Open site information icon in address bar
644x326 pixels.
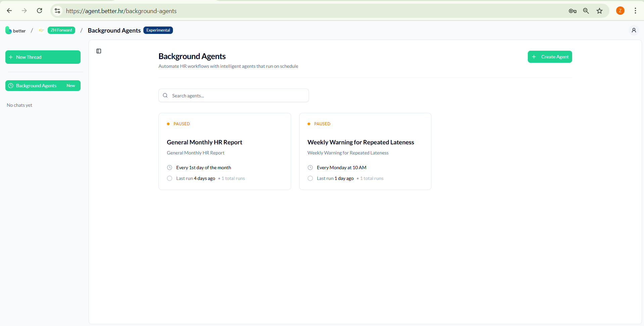click(x=58, y=11)
